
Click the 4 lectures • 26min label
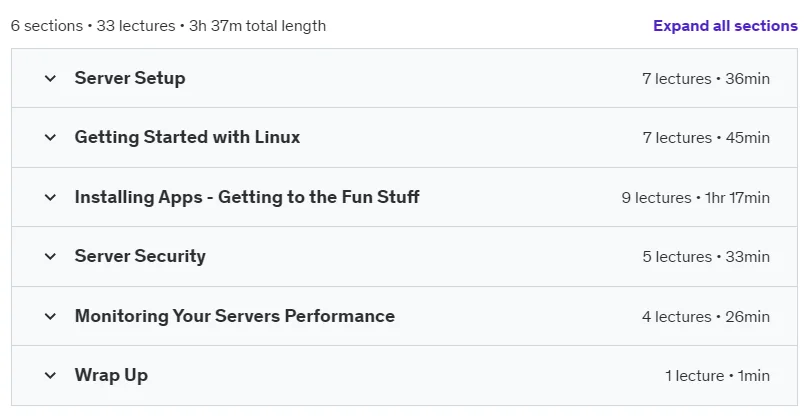706,317
